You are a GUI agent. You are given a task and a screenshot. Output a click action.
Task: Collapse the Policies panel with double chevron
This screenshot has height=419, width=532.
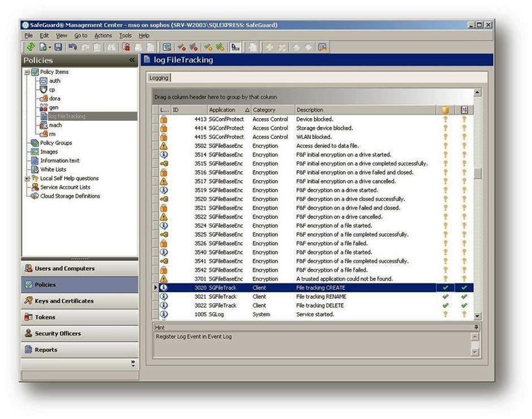132,60
